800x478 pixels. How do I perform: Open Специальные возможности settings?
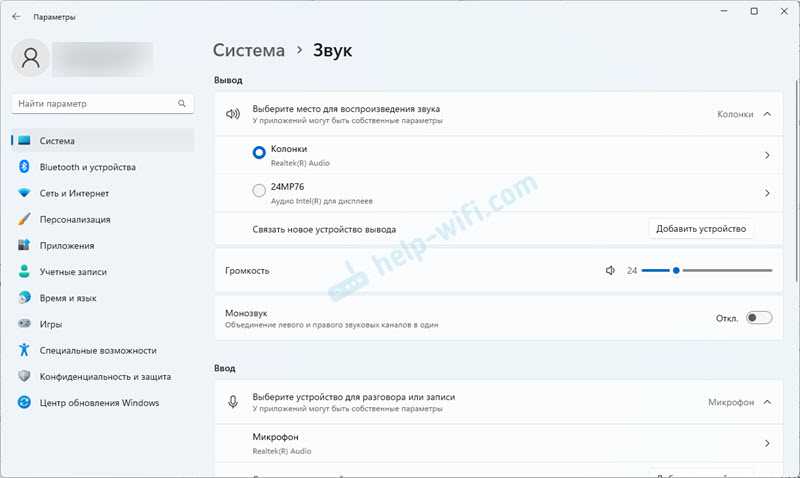pyautogui.click(x=103, y=350)
